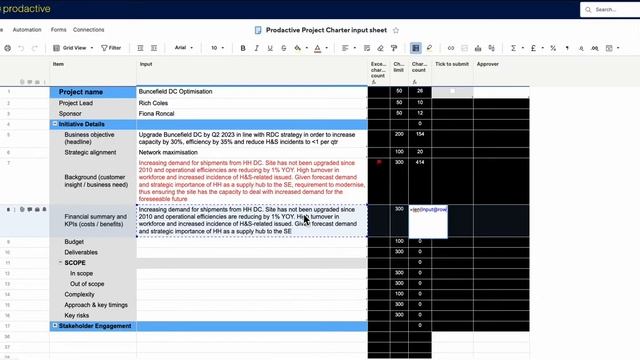Toggle highlight changes
Image resolution: width=640 pixels, height=360 pixels.
[x=429, y=48]
